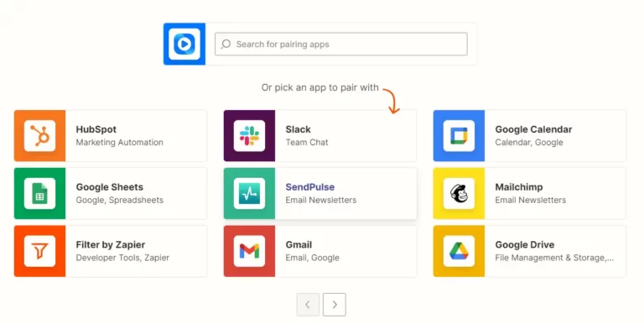This screenshot has width=644, height=324.
Task: Open the Gmail title link
Action: [x=299, y=244]
